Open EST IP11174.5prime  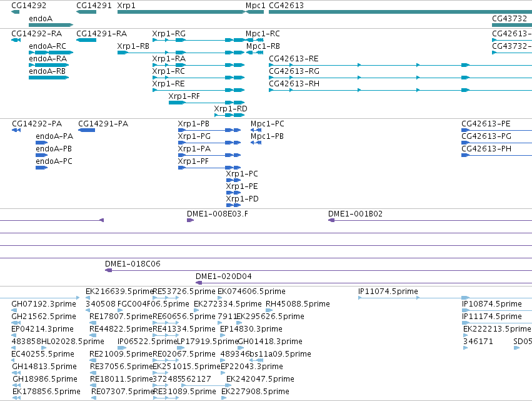click(x=492, y=317)
